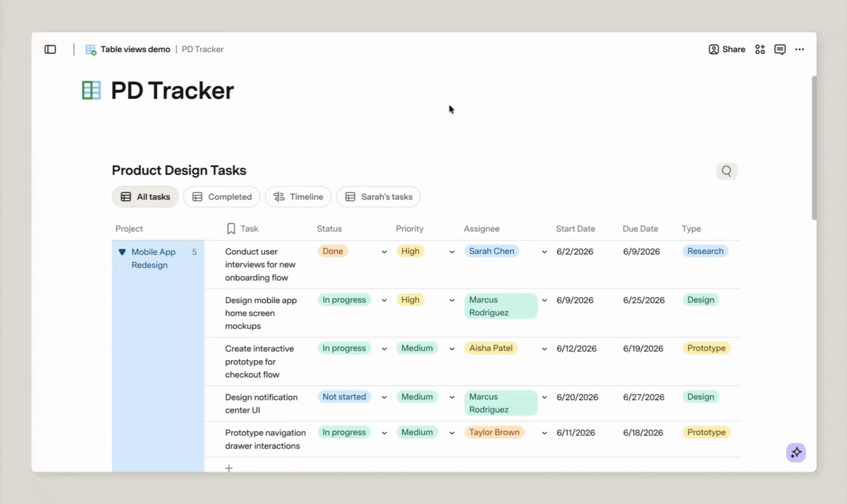
Task: Open priority dropdown for home screen mockups
Action: (452, 301)
